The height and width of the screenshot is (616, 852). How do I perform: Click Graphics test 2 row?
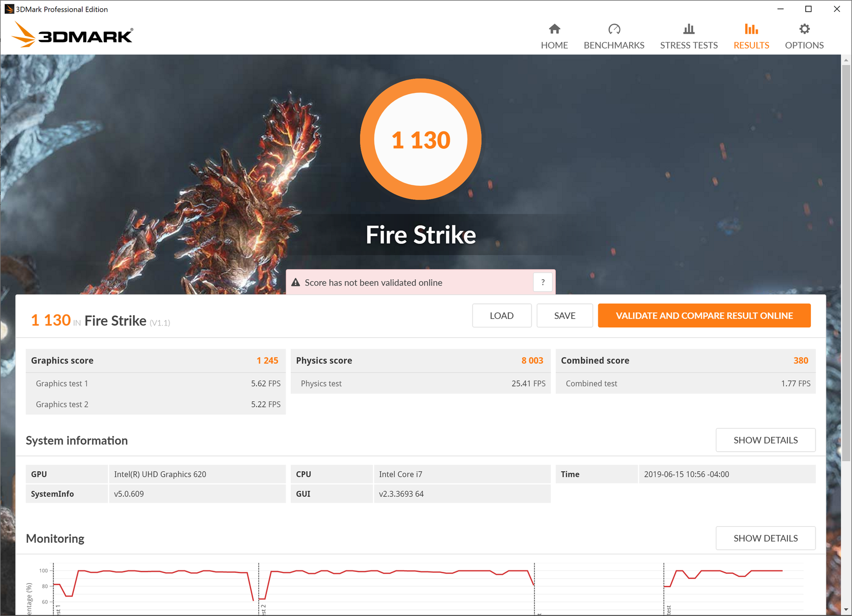click(x=156, y=405)
